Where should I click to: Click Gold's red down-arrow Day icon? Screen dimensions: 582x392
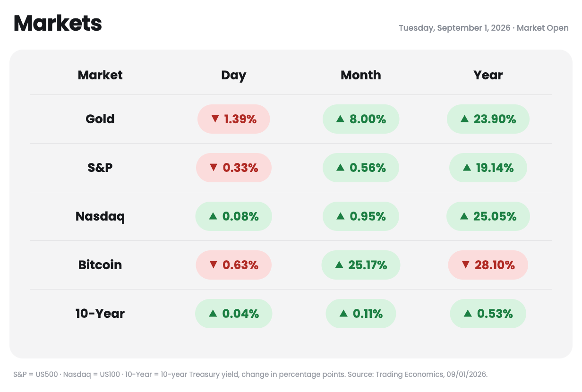215,119
